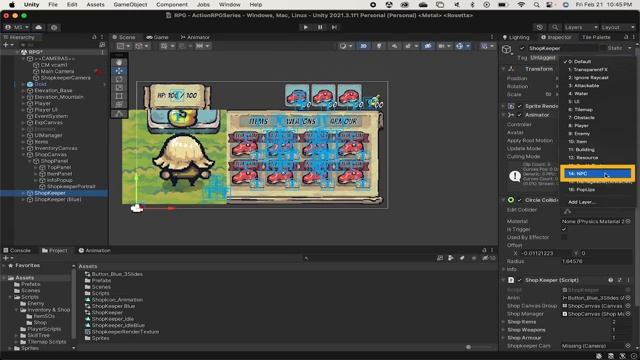
Task: Switch to the Console tab
Action: pyautogui.click(x=17, y=251)
